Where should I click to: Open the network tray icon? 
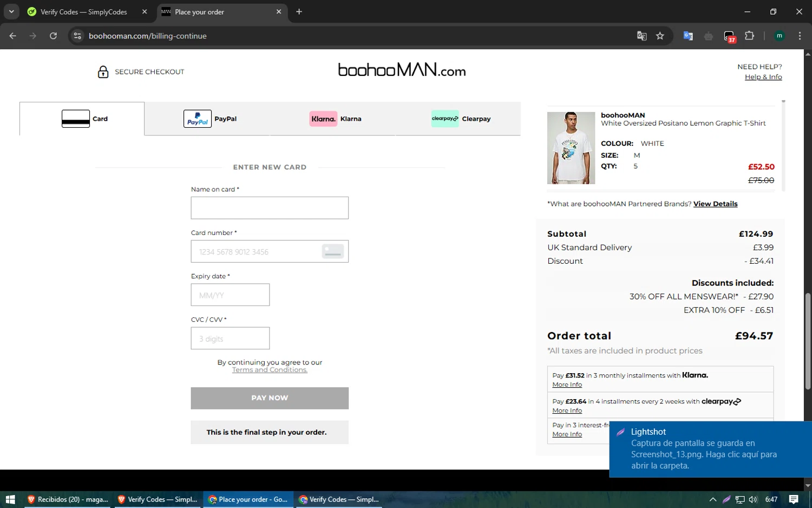[x=739, y=499]
